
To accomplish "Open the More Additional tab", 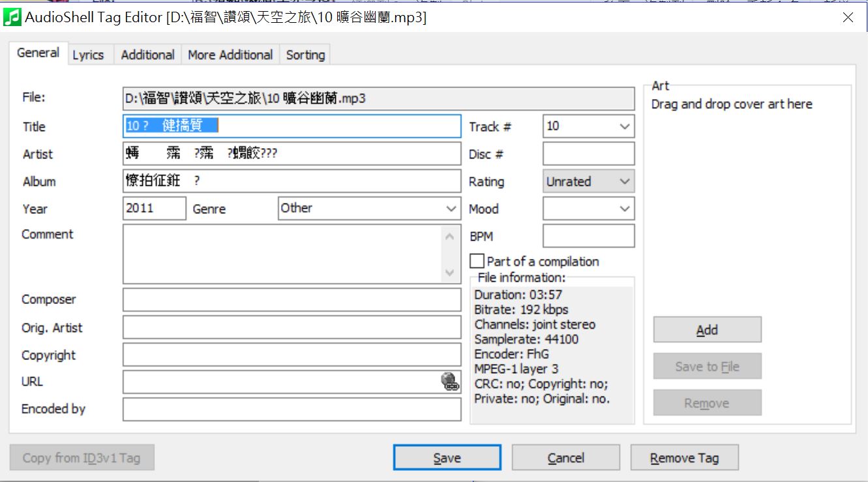I will point(230,55).
